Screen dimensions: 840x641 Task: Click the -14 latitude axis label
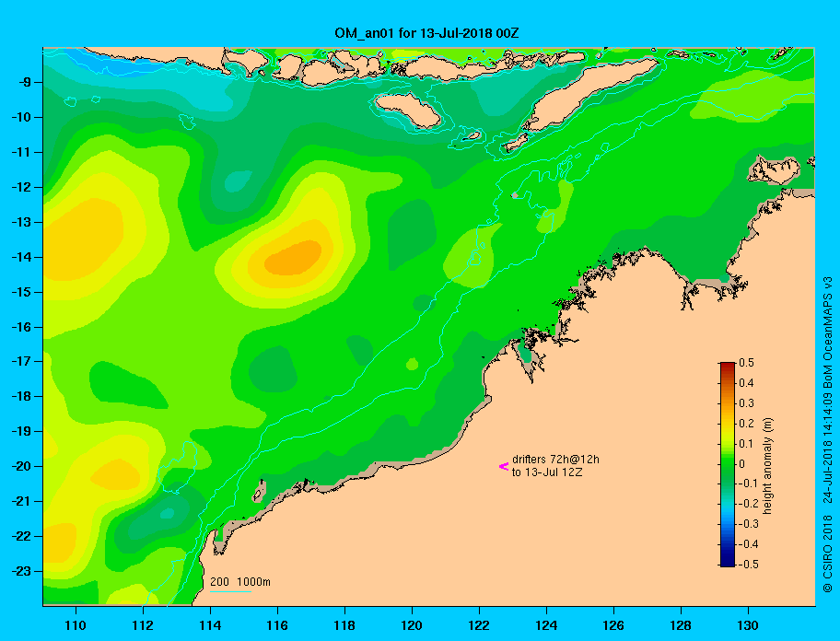point(21,257)
